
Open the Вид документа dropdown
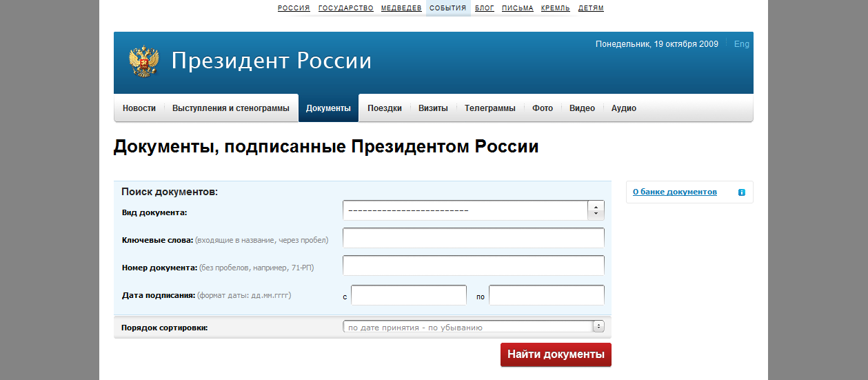click(x=473, y=210)
